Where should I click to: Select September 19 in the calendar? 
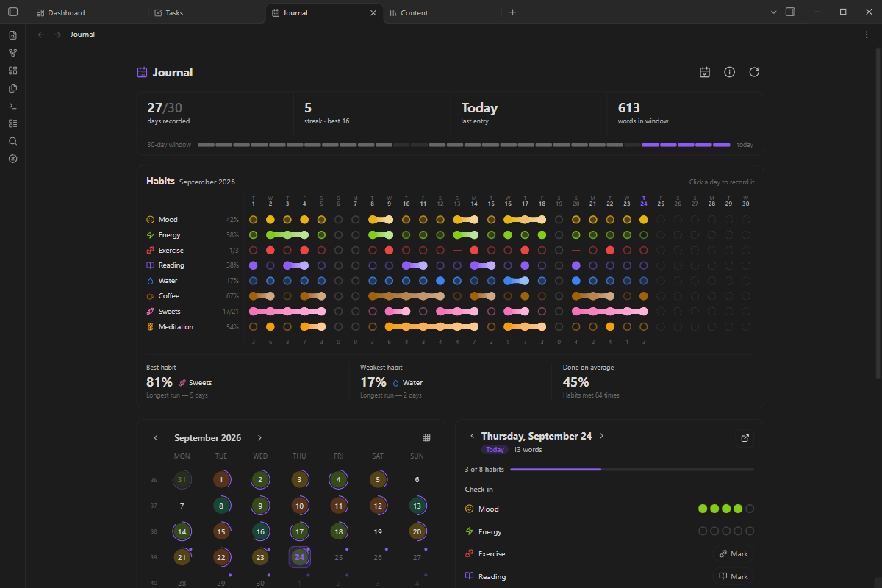point(378,531)
